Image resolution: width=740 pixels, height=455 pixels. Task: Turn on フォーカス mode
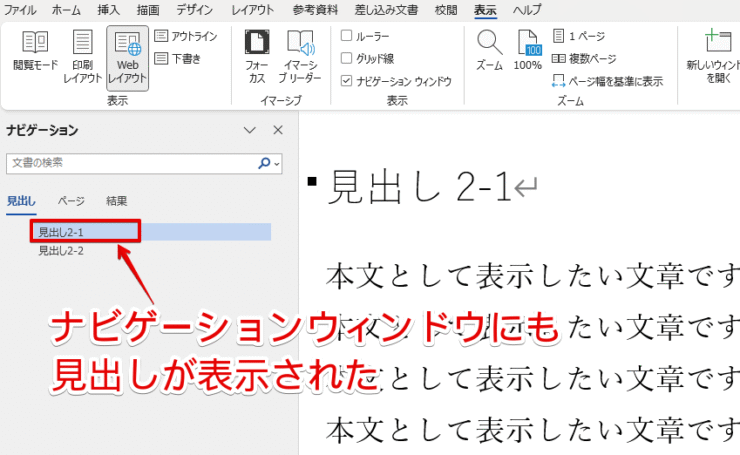tap(257, 57)
